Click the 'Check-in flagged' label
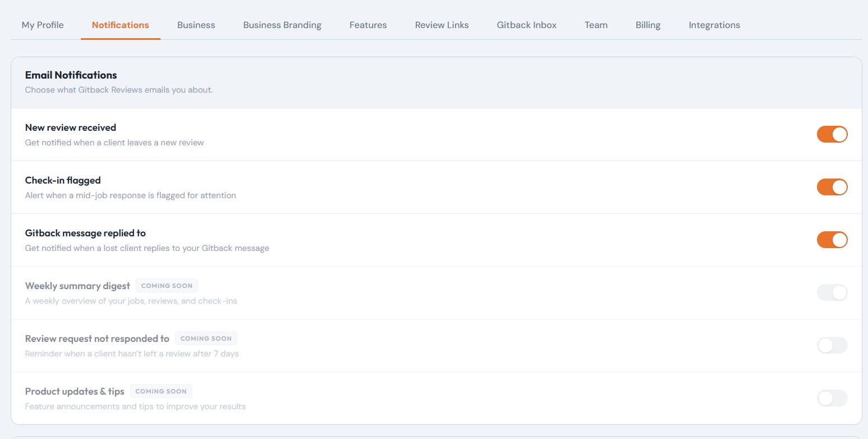This screenshot has width=868, height=439. (63, 180)
